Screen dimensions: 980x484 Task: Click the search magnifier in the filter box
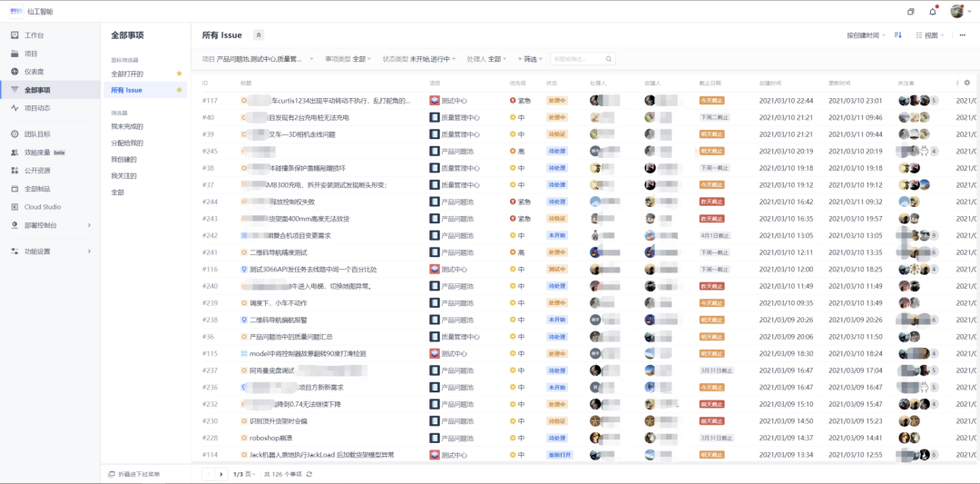(x=608, y=59)
